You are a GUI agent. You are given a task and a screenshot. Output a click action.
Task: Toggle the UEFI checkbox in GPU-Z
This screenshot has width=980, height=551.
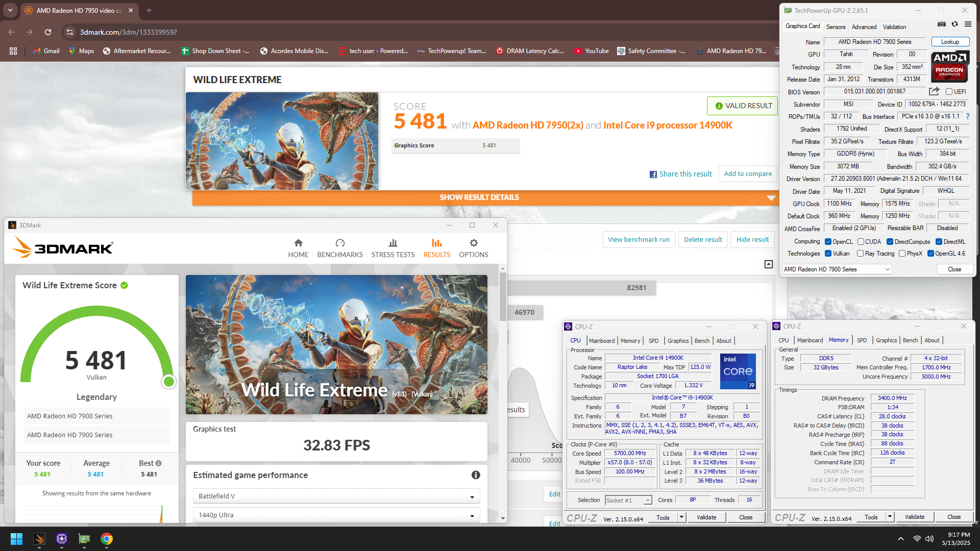(x=949, y=92)
